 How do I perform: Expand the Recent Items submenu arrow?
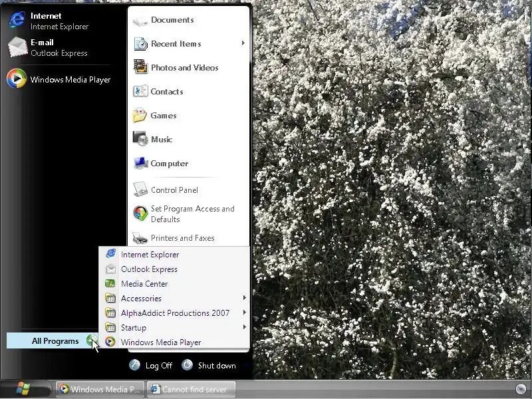click(x=243, y=43)
